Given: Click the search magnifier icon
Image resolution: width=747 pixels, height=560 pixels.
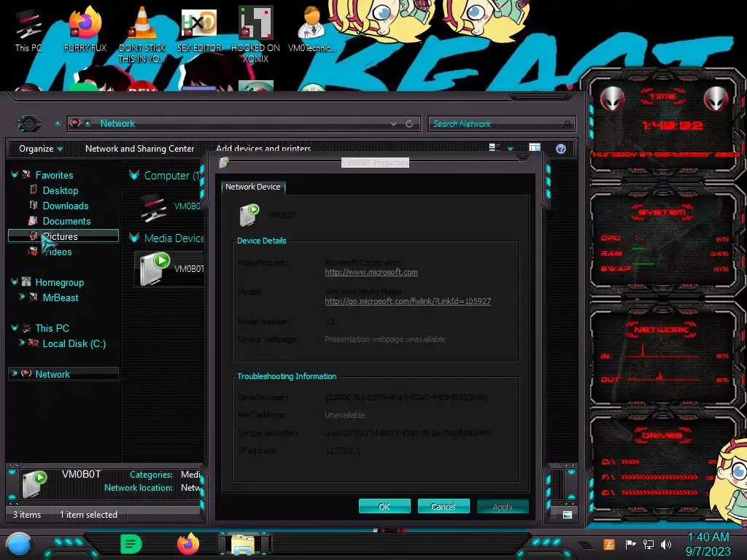Looking at the screenshot, I should (567, 124).
